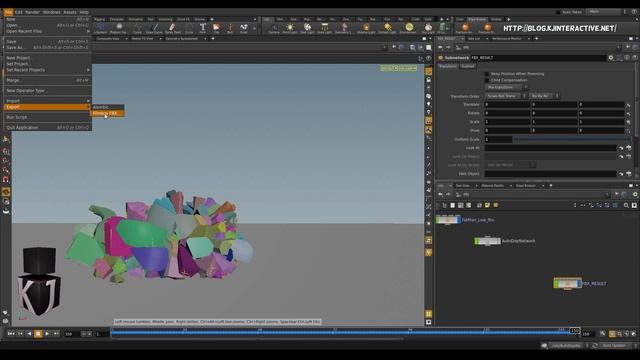Viewport: 640px width, 360px height.
Task: Click the stop button on playbar
Action: pos(38,334)
